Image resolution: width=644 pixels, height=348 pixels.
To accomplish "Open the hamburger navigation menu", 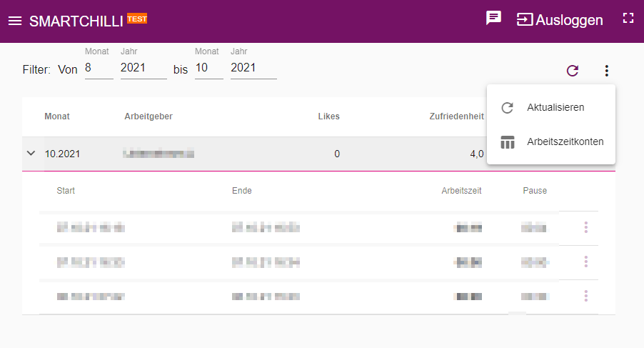I will (15, 21).
